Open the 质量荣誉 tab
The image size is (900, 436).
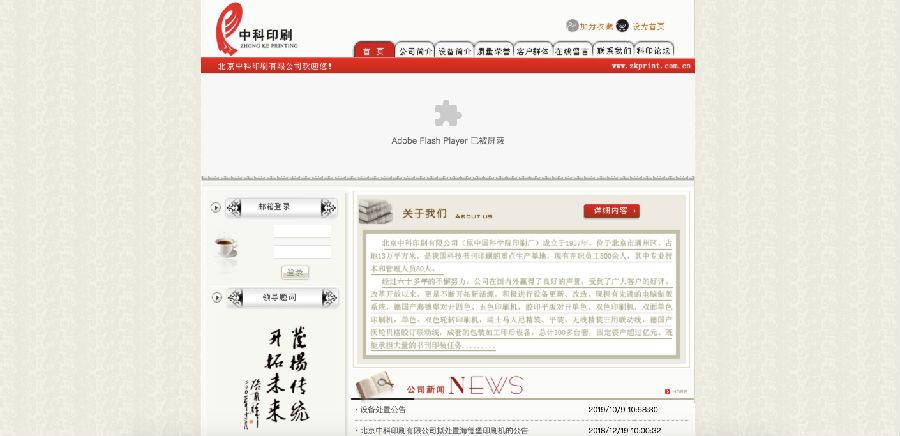tap(494, 50)
